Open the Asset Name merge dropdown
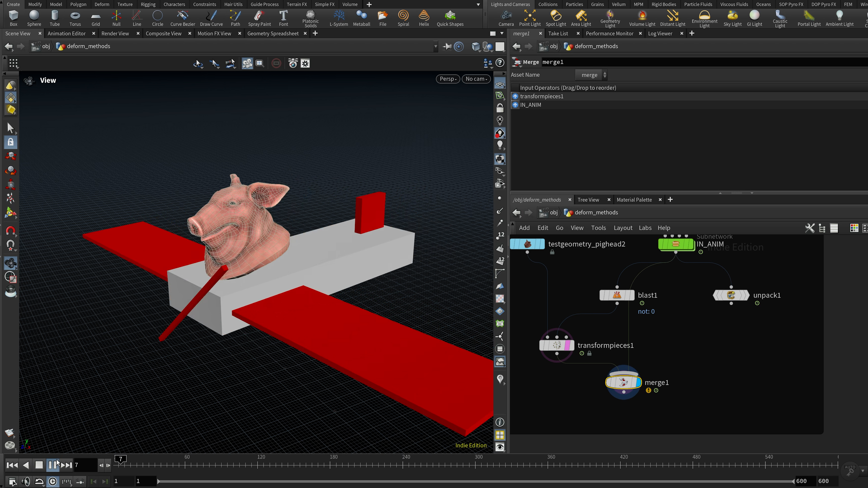 click(592, 75)
